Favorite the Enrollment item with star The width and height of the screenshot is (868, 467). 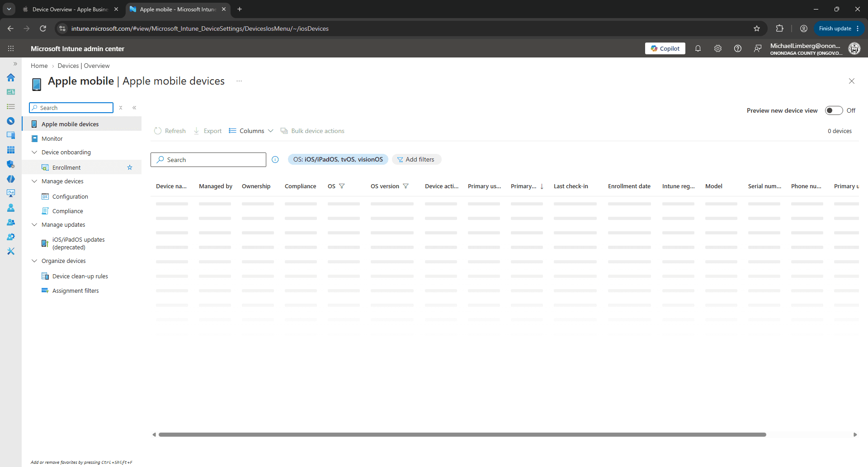click(x=130, y=167)
